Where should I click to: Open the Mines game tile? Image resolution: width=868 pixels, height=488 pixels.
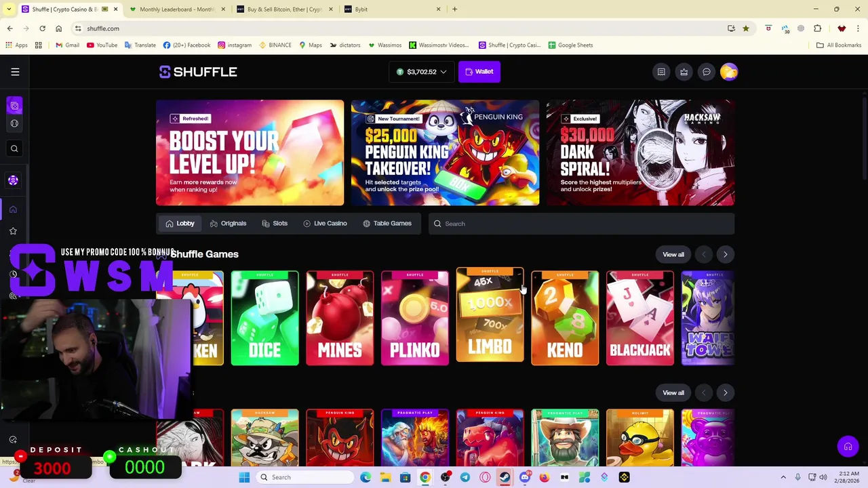[x=340, y=318]
